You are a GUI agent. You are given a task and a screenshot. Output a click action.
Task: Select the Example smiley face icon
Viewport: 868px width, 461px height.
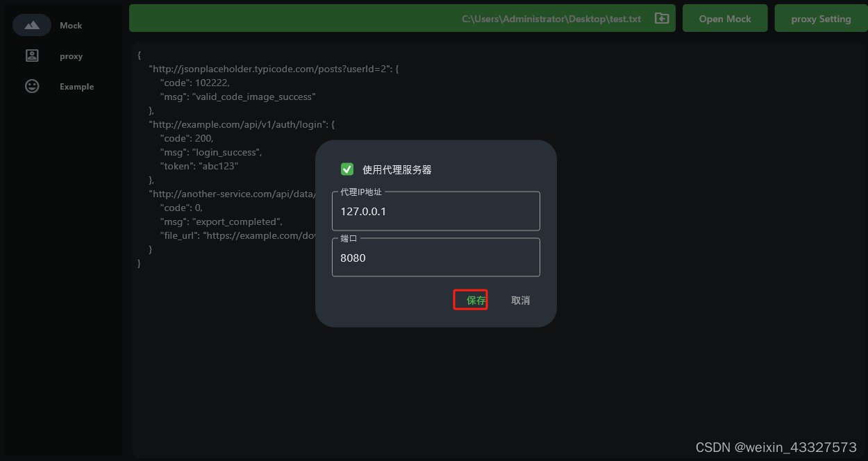click(x=32, y=86)
